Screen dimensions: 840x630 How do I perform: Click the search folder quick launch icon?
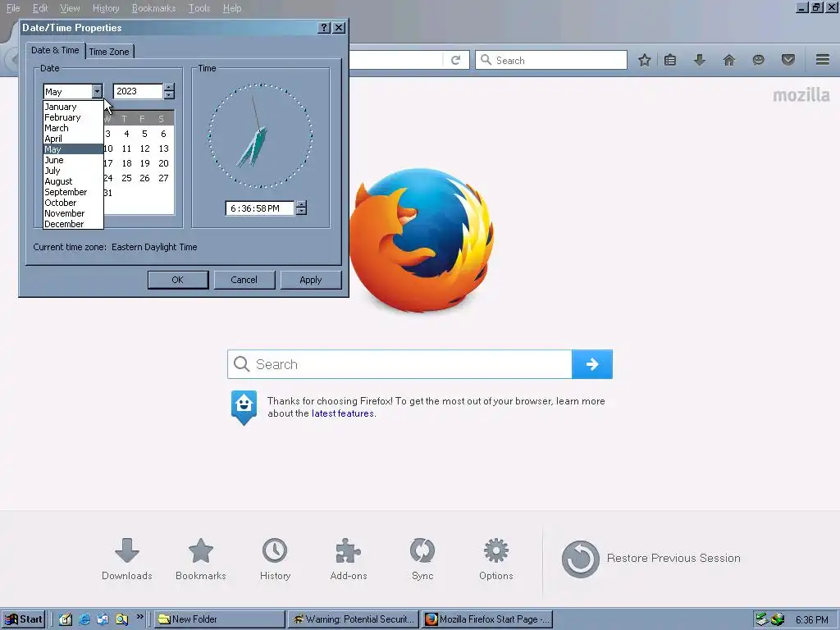[x=122, y=619]
